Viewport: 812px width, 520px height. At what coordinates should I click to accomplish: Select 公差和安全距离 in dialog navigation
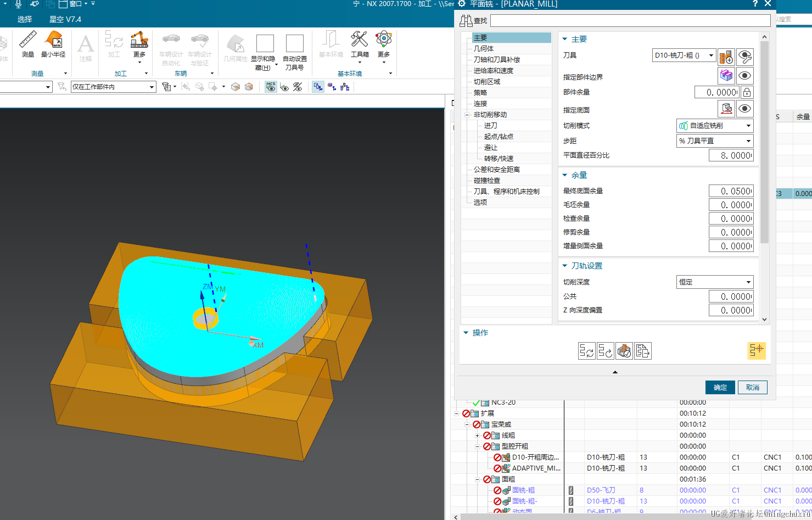click(x=497, y=170)
